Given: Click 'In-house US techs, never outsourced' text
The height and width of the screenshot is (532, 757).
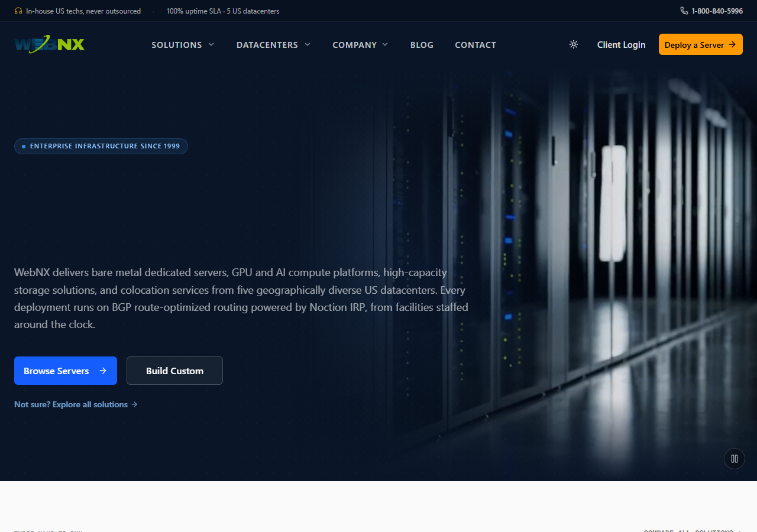Looking at the screenshot, I should coord(83,11).
